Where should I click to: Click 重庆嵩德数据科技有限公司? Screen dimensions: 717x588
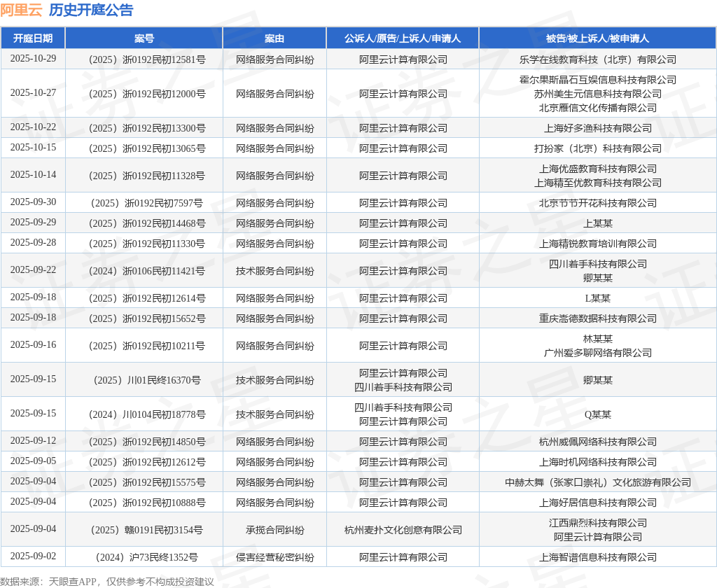tap(598, 318)
